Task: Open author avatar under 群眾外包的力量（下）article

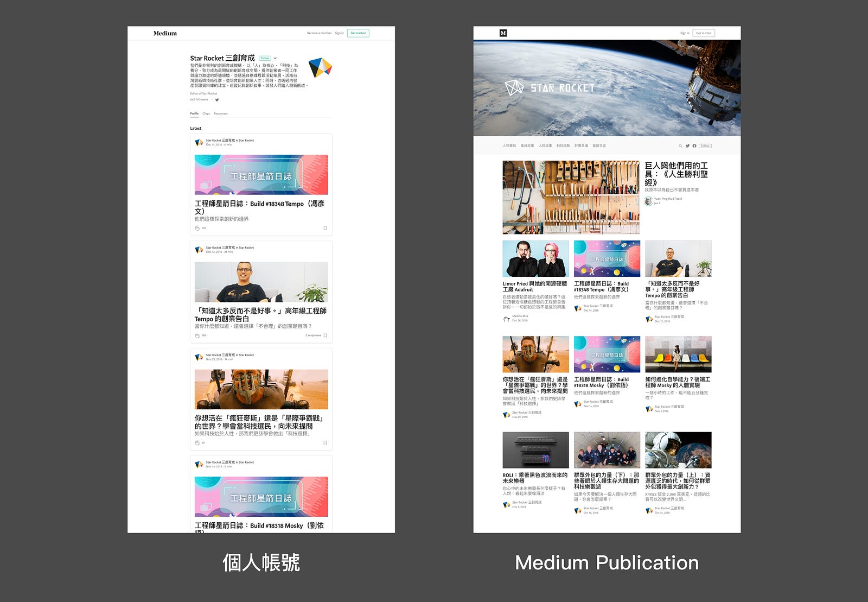Action: 578,510
